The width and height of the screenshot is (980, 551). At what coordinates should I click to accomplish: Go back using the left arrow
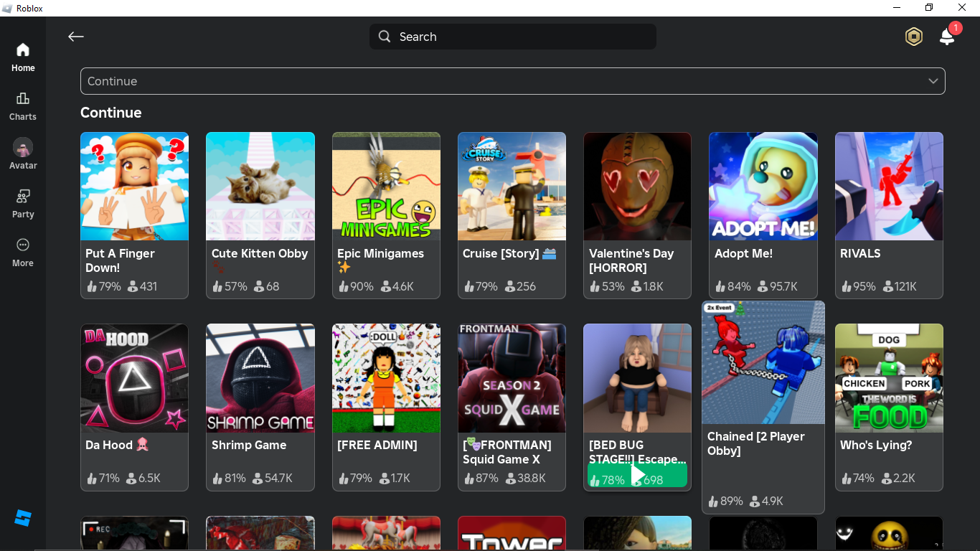tap(76, 37)
